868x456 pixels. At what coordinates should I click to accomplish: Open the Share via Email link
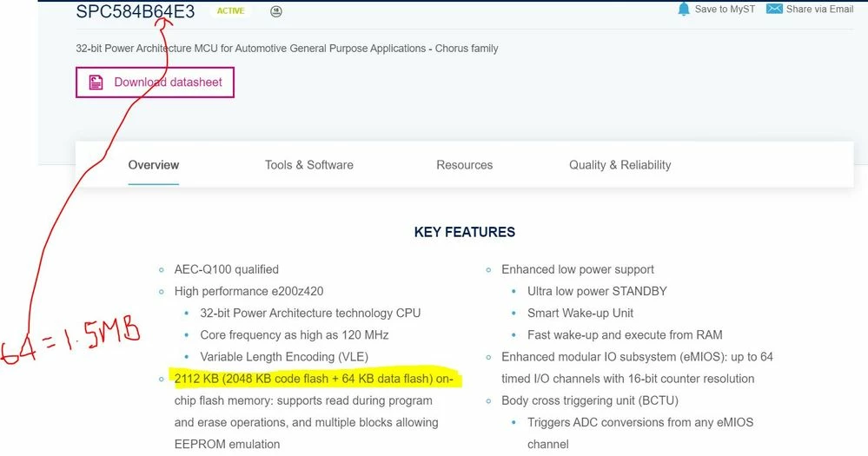pos(820,9)
